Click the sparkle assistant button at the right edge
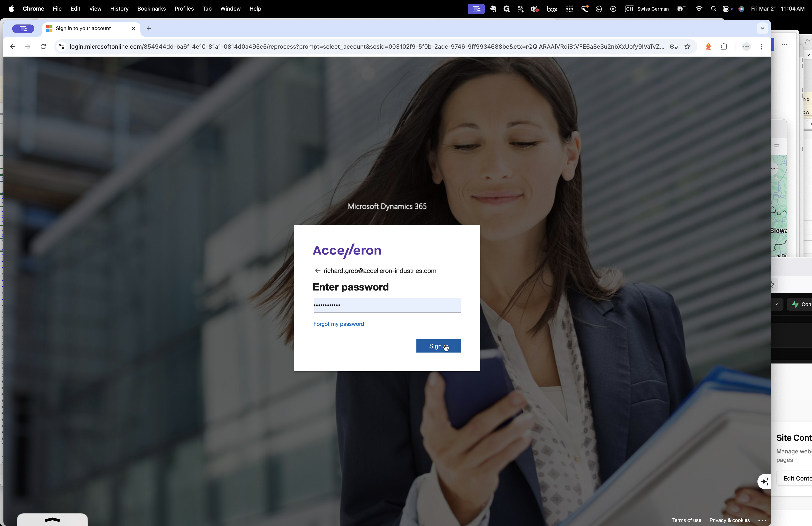 (x=765, y=481)
